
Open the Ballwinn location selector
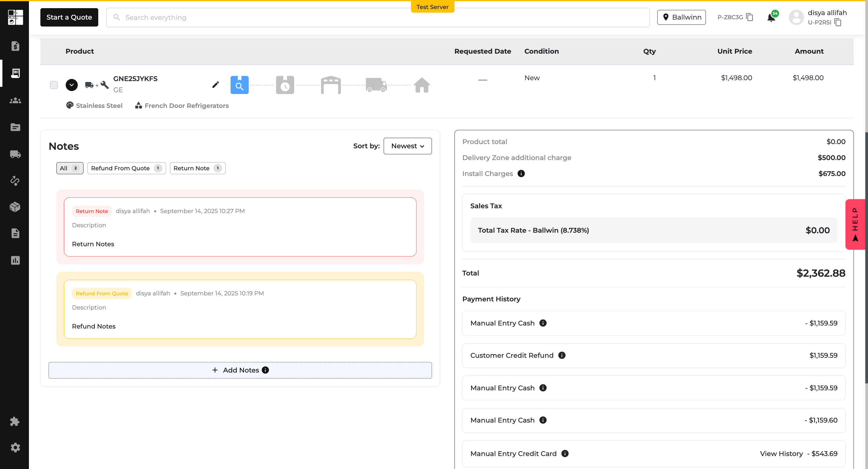[x=681, y=17]
